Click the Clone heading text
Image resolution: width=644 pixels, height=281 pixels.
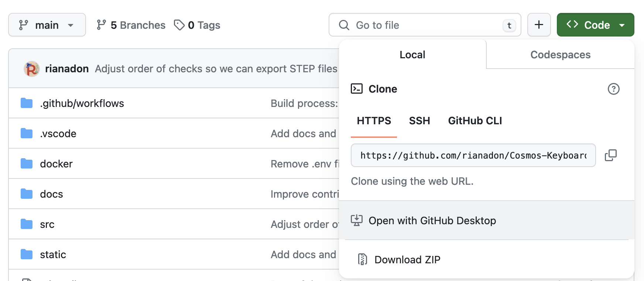pyautogui.click(x=383, y=89)
